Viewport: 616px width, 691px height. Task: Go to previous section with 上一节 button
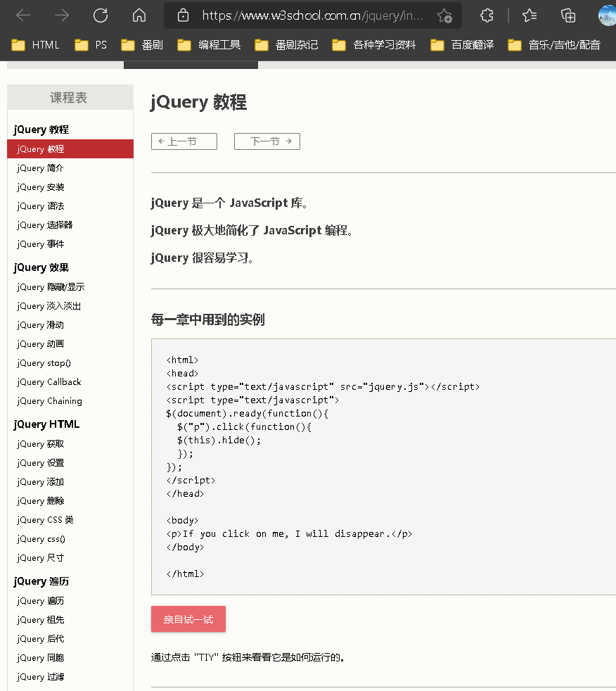184,141
